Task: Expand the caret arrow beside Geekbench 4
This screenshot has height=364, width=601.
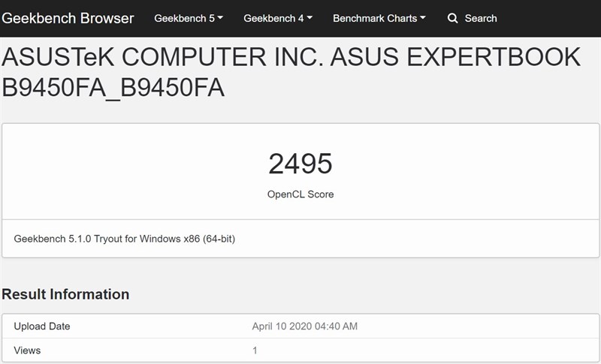Action: coord(310,17)
